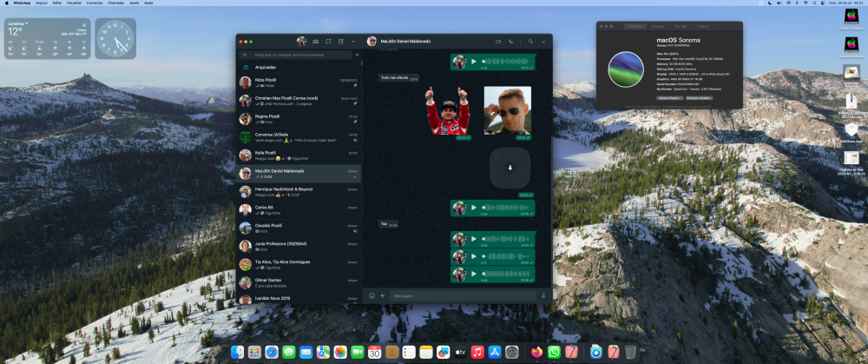Click the search or start new conversation field
Image resolution: width=868 pixels, height=364 pixels.
click(296, 55)
